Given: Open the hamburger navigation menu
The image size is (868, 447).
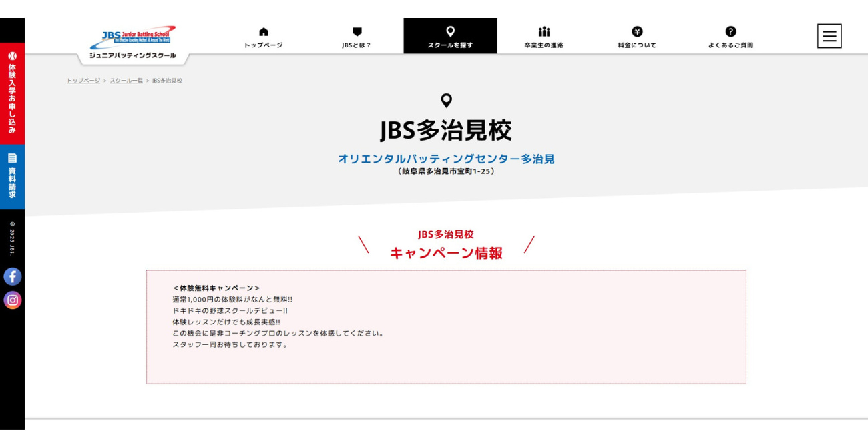Looking at the screenshot, I should [x=829, y=36].
